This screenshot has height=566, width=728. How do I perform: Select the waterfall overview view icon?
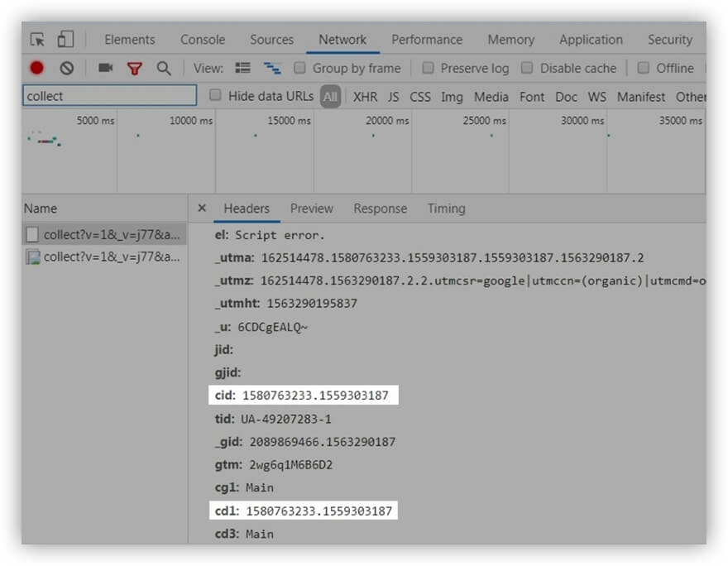(x=272, y=68)
